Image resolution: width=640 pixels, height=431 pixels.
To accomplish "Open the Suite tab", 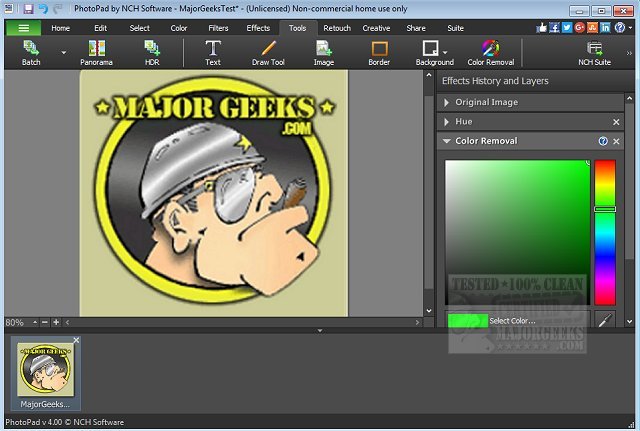I will pos(456,28).
